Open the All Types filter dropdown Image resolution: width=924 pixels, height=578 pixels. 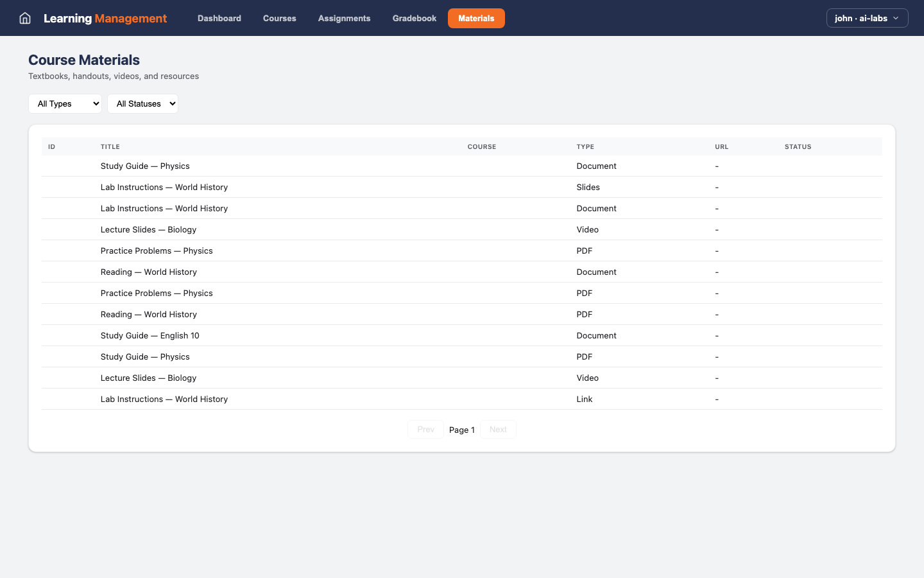click(x=64, y=103)
